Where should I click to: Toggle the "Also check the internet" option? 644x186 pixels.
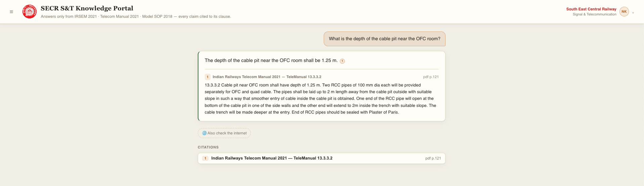(x=224, y=133)
